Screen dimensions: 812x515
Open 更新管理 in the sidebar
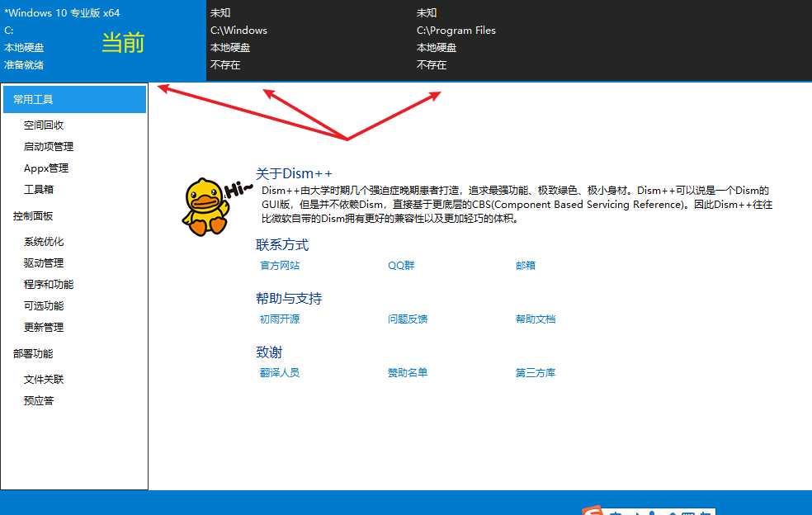click(44, 328)
